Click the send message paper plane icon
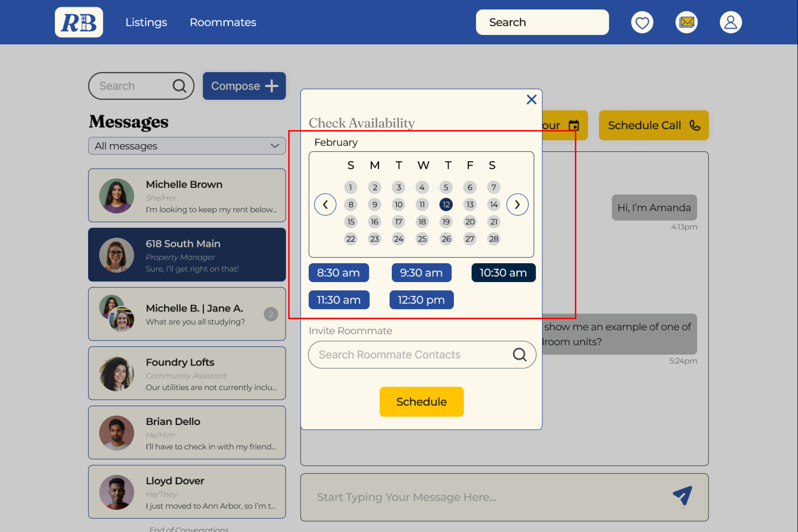 tap(682, 496)
